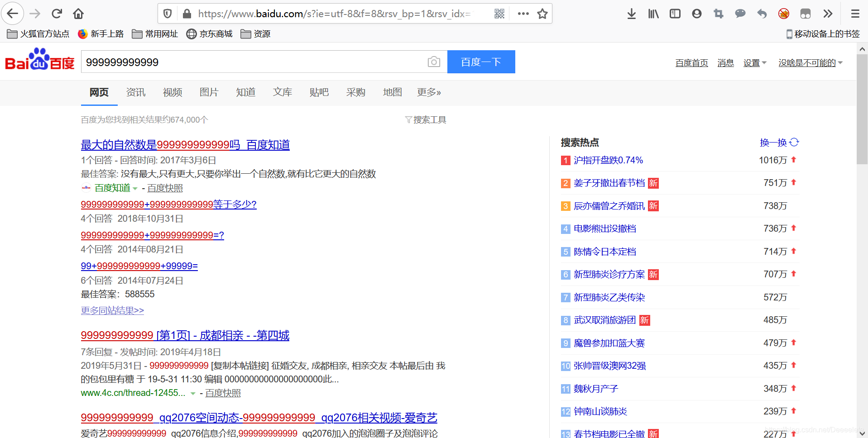Screen dimensions: 868x438
Task: Switch to the 视频 tab
Action: pos(173,92)
